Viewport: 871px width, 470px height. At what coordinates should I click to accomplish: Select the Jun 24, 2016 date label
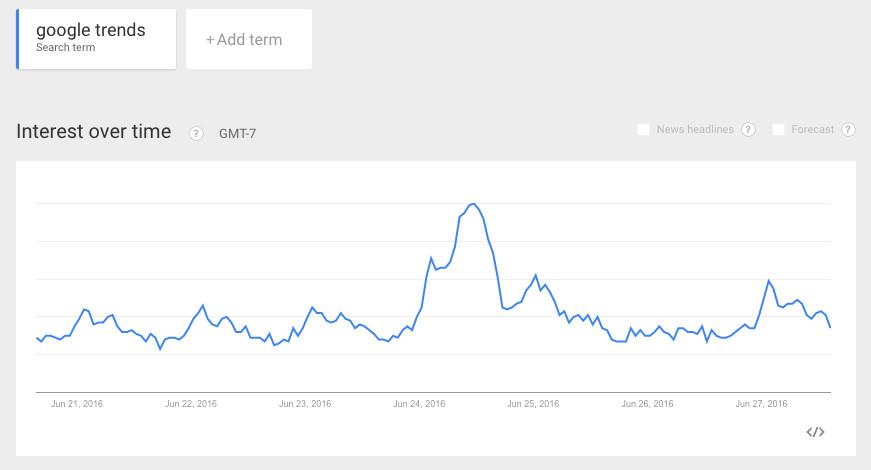tap(420, 404)
